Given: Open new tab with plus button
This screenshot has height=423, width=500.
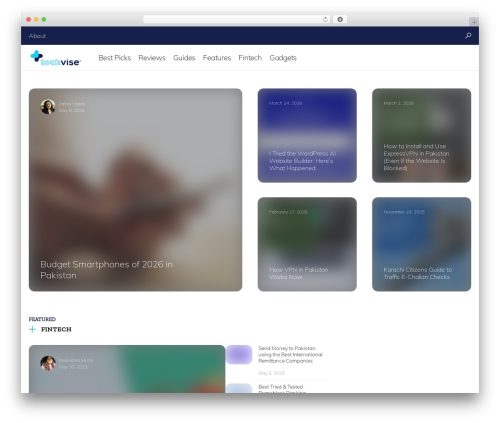Looking at the screenshot, I should click(x=474, y=22).
